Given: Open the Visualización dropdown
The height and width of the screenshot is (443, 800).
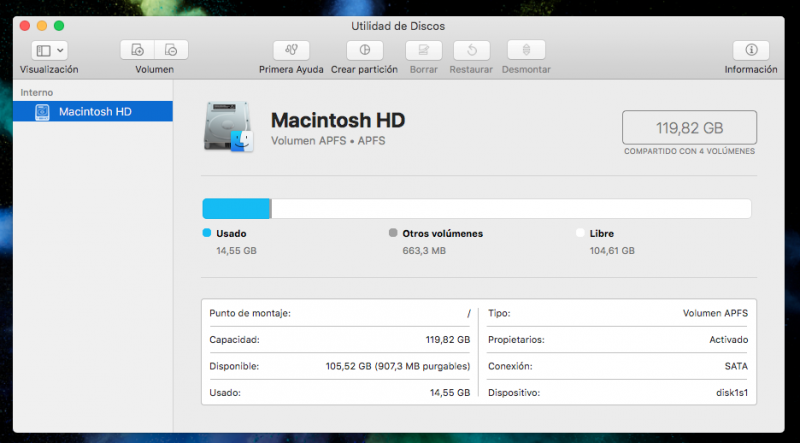Looking at the screenshot, I should 48,50.
